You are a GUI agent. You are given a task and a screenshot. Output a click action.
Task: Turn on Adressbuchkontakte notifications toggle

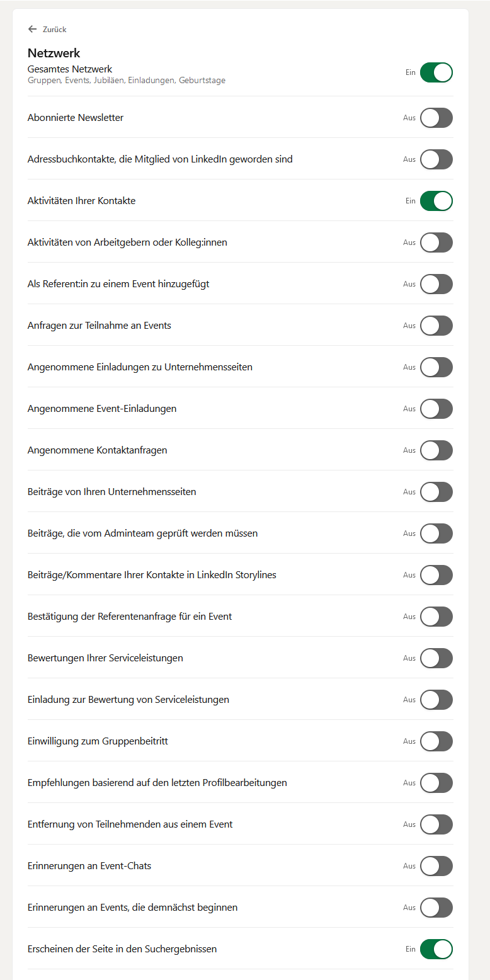click(436, 159)
